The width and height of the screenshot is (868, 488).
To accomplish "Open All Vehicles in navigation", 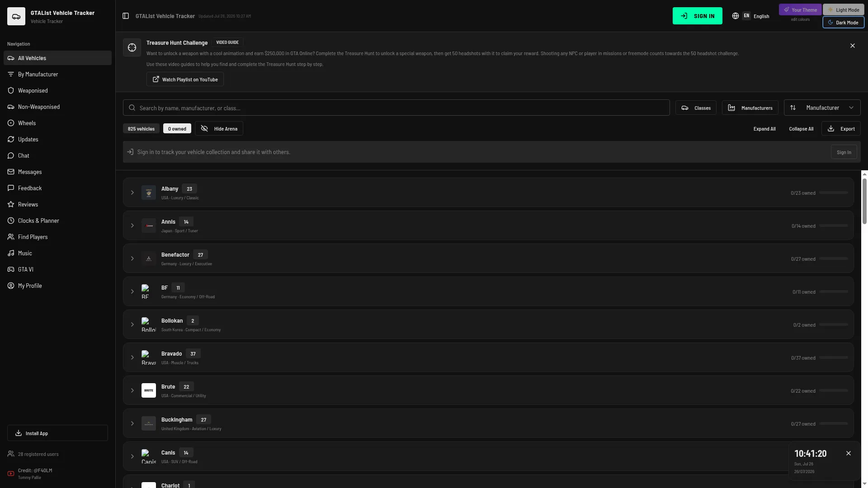I will click(x=57, y=58).
